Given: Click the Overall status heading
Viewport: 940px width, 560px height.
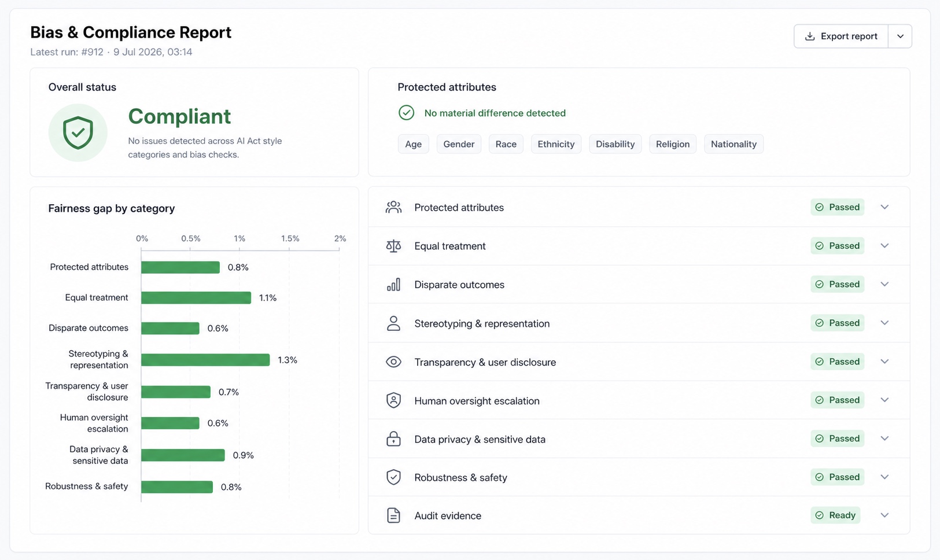Looking at the screenshot, I should tap(82, 87).
